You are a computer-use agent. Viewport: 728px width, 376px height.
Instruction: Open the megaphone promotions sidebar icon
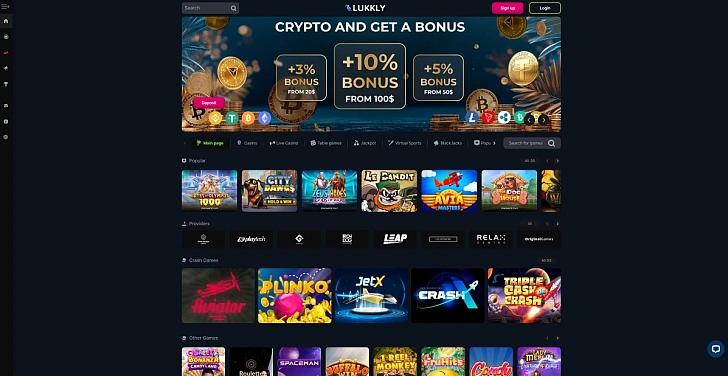coord(6,68)
